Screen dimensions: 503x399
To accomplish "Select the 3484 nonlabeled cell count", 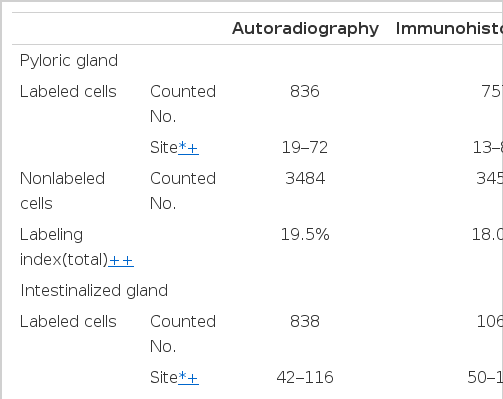I will 305,178.
